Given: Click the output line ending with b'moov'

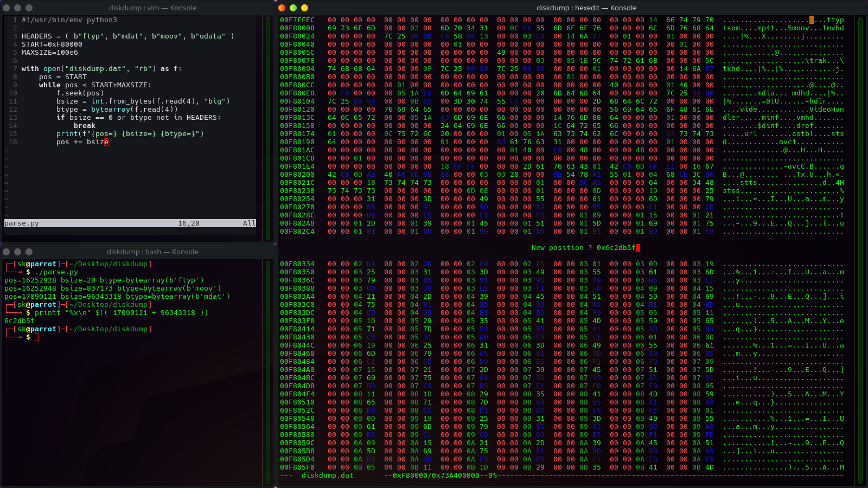Looking at the screenshot, I should (113, 288).
